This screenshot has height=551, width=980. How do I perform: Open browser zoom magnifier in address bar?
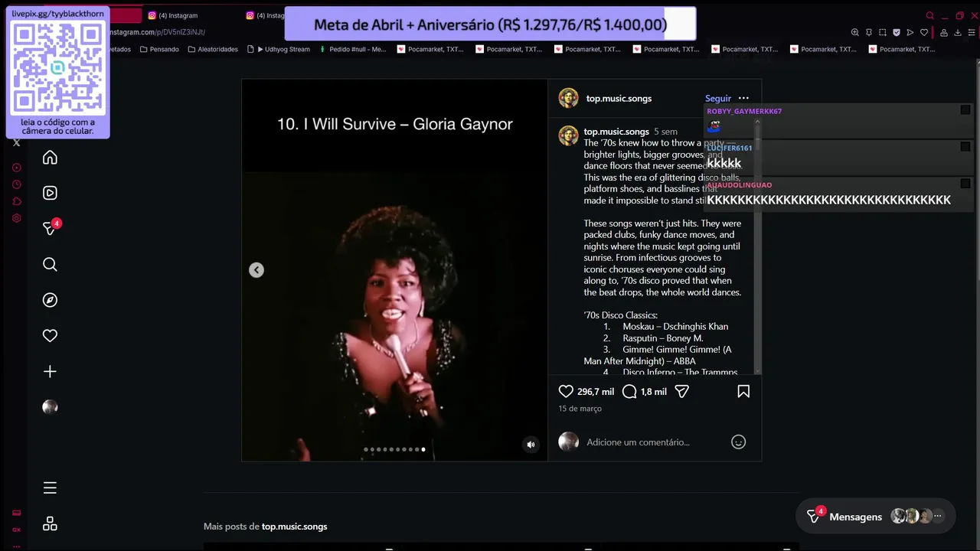854,32
